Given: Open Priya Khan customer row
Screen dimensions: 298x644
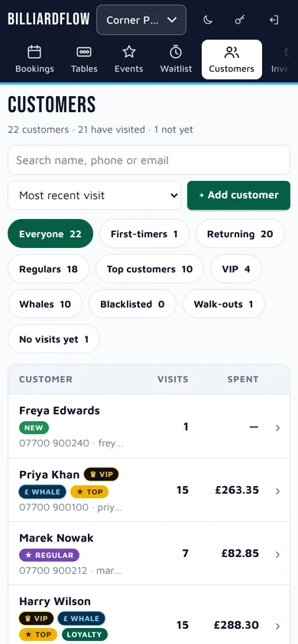Looking at the screenshot, I should [x=149, y=491].
